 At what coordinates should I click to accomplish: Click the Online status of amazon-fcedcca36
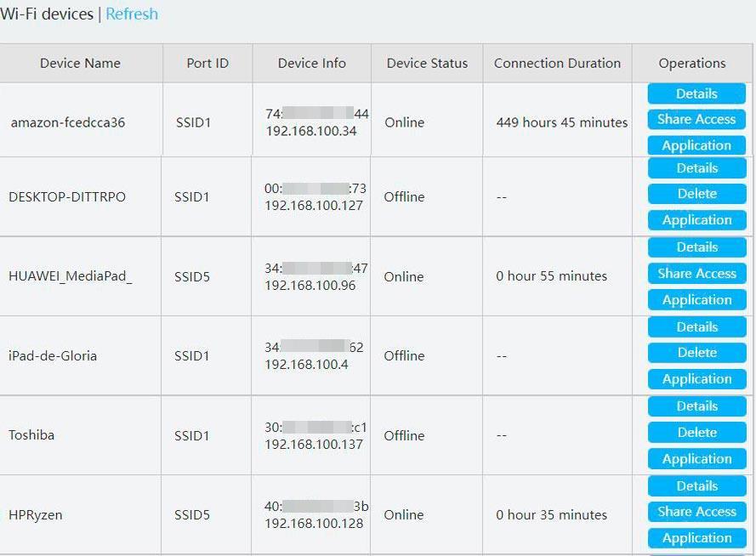405,122
